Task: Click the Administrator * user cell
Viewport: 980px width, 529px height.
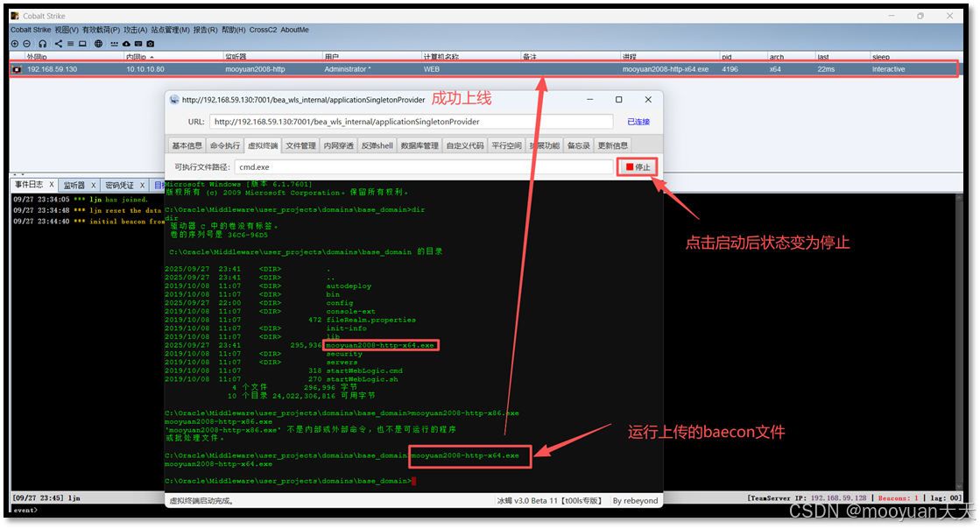Action: point(348,69)
